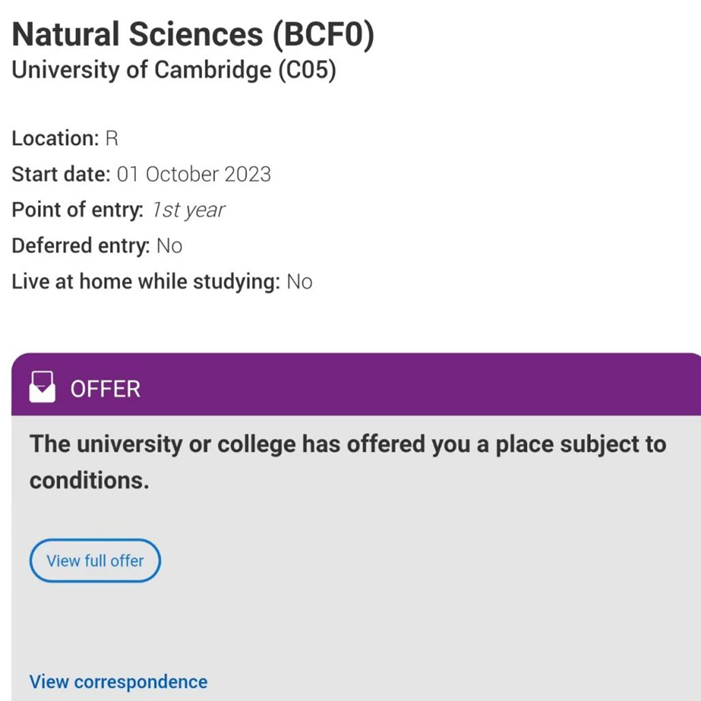
Task: Click the grey offer panel background
Action: (450, 600)
